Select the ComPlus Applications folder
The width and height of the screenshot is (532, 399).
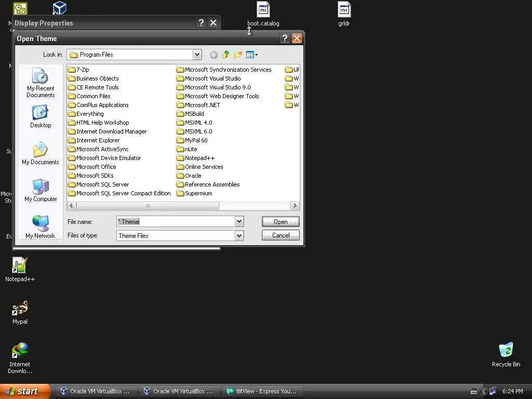tap(98, 105)
